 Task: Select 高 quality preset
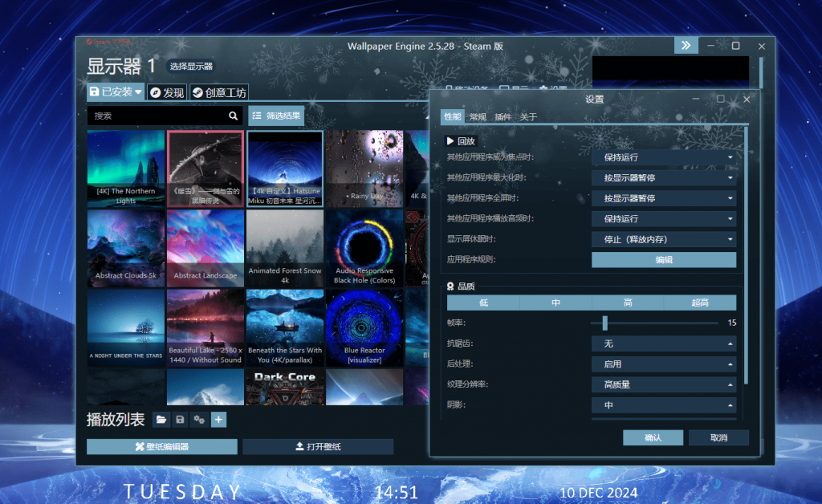tap(628, 303)
